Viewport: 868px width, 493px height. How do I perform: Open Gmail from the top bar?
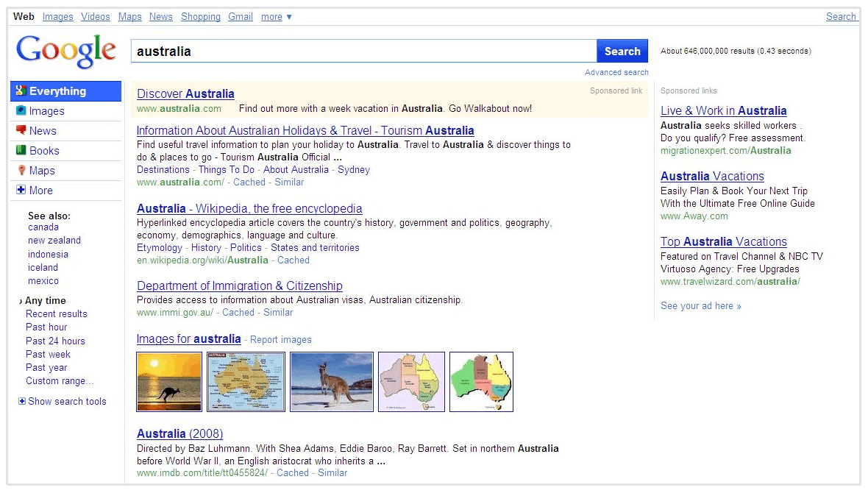(x=240, y=16)
